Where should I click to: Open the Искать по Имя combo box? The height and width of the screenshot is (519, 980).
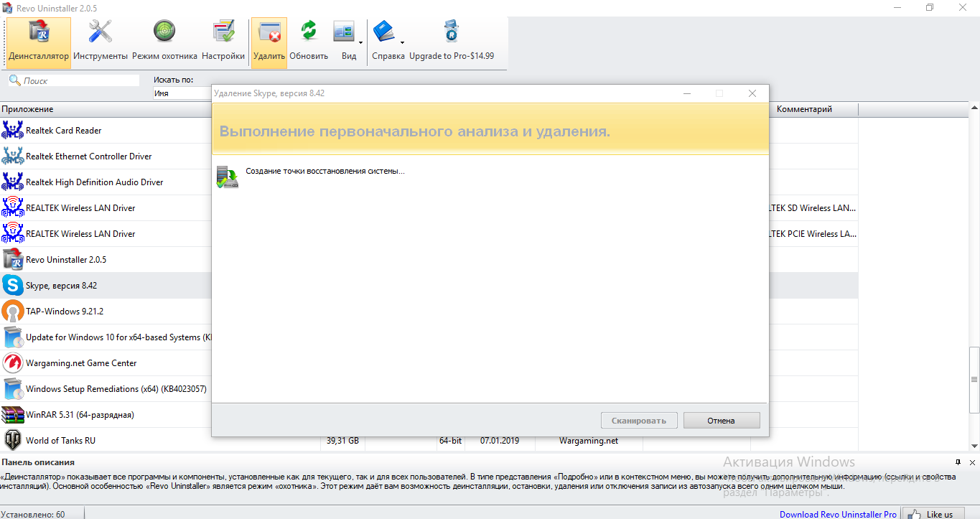tap(182, 93)
